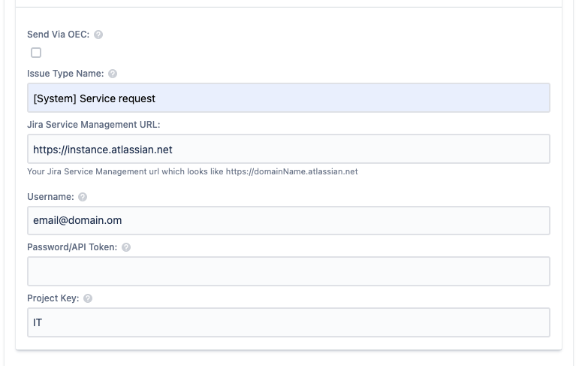Screen dimensions: 588x366
Task: Click the Jira Service Management URL label
Action: [x=93, y=125]
